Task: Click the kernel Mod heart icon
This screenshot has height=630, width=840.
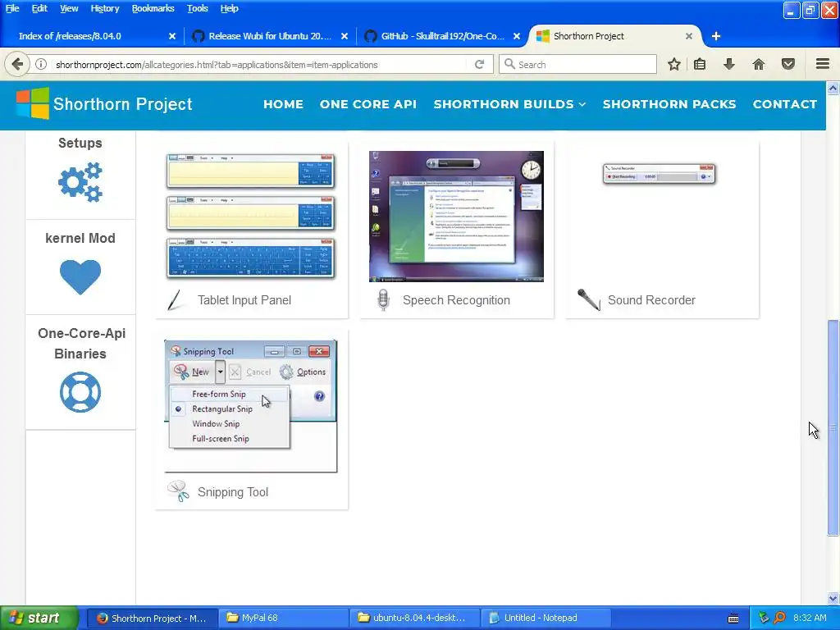Action: 80,277
